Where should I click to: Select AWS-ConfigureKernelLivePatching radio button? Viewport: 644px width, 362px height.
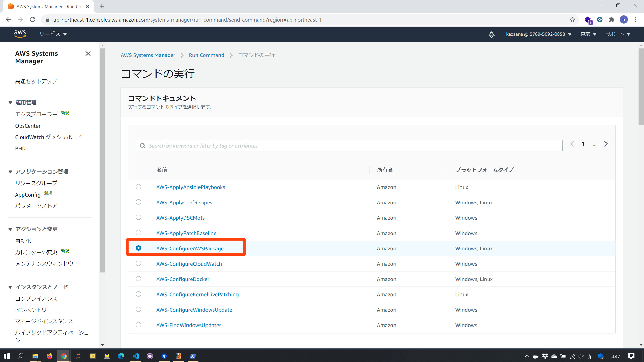138,294
